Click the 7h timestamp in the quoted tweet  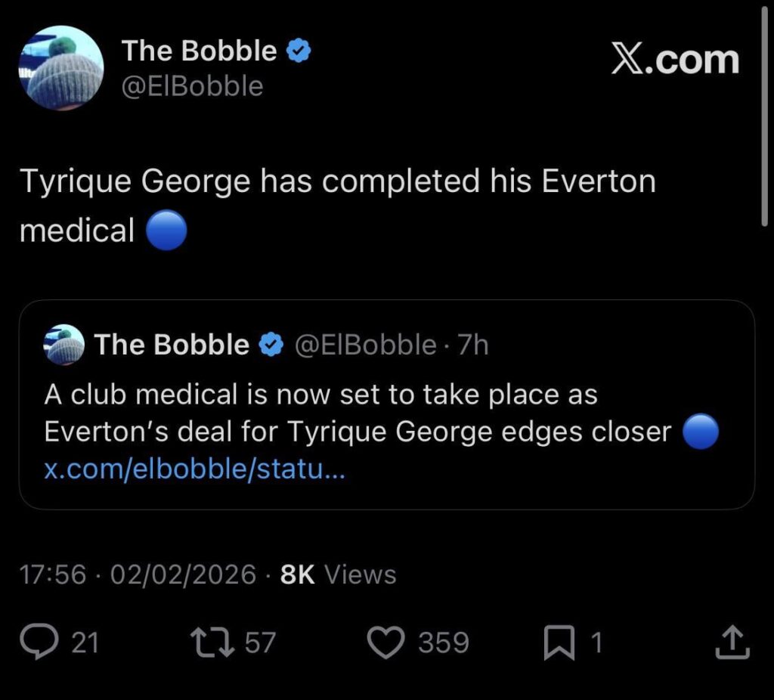474,345
